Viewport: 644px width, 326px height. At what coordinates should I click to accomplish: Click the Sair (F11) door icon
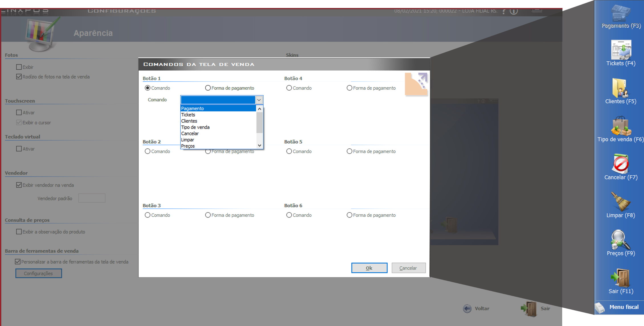(620, 278)
